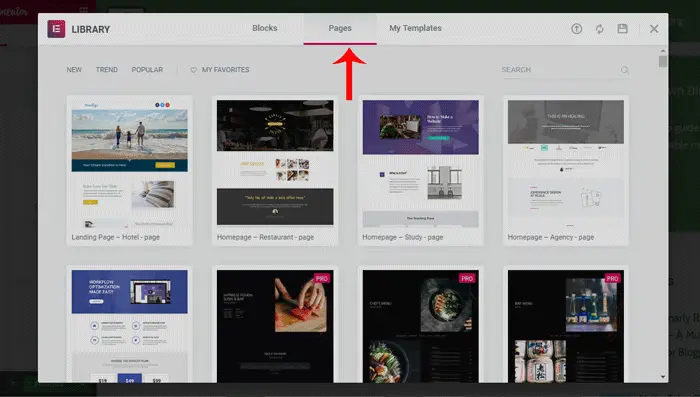
Task: Open the Homepage Restaurant template thumbnail
Action: (275, 163)
